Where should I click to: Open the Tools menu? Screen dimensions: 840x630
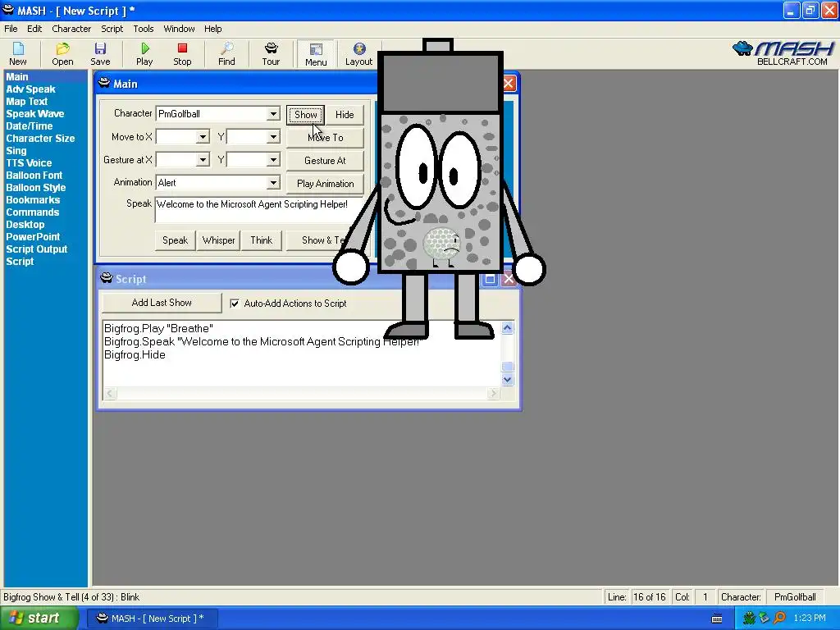pyautogui.click(x=143, y=29)
